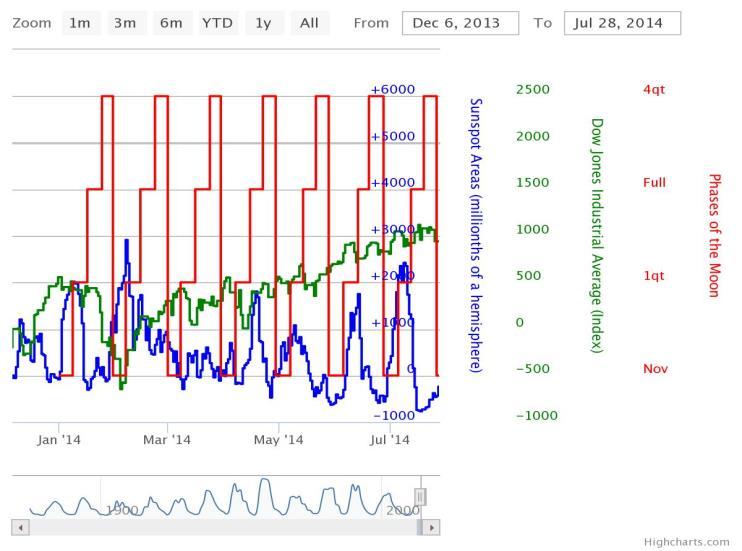This screenshot has height=551, width=742.
Task: Show All data range
Action: [x=309, y=23]
